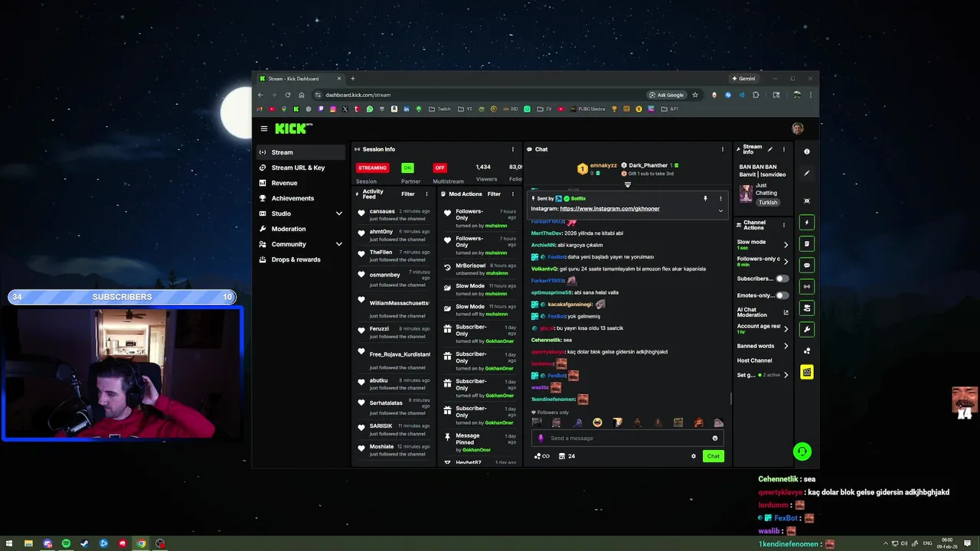Open the Stream page in sidebar
980x551 pixels.
[x=302, y=152]
